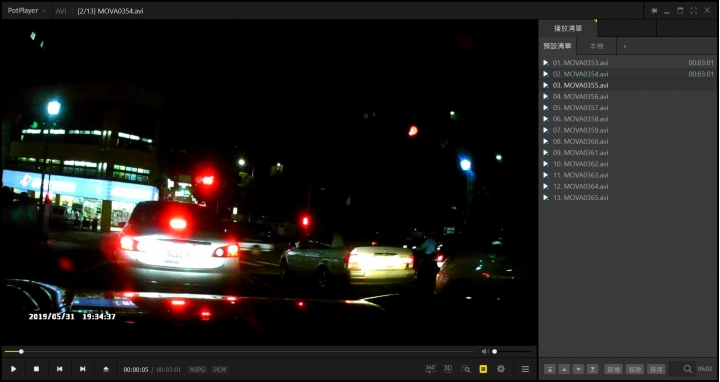Screen dimensions: 720x382
Task: Toggle the yellow playlist panel button
Action: click(483, 369)
